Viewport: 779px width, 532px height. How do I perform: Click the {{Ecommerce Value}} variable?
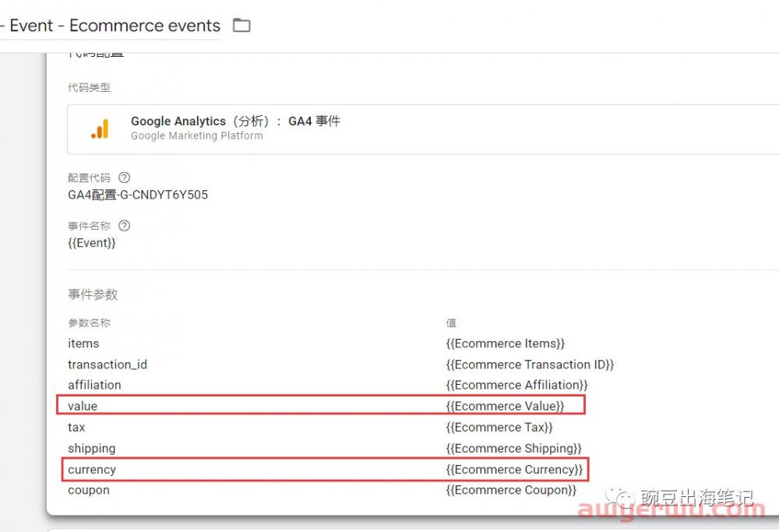506,406
